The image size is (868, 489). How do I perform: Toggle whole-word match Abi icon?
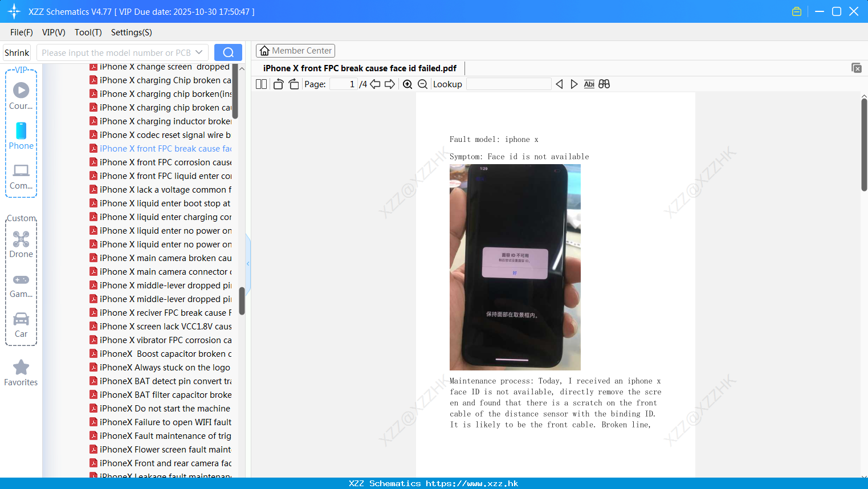coord(589,84)
